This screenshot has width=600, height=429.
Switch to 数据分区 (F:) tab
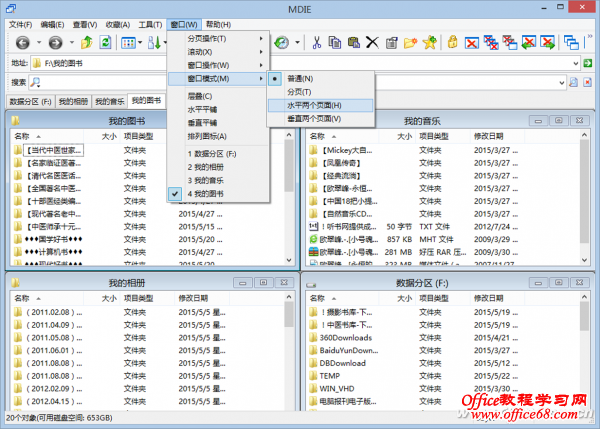(x=31, y=101)
